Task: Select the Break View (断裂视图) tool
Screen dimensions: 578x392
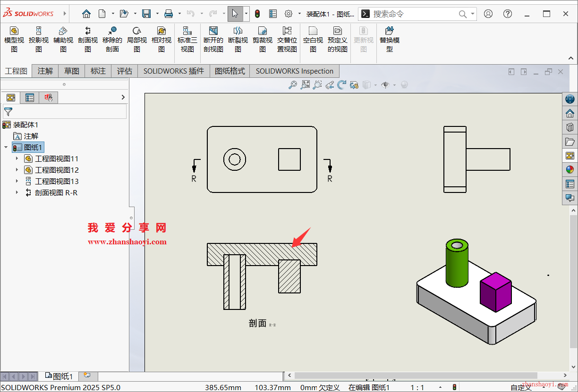Action: point(238,39)
